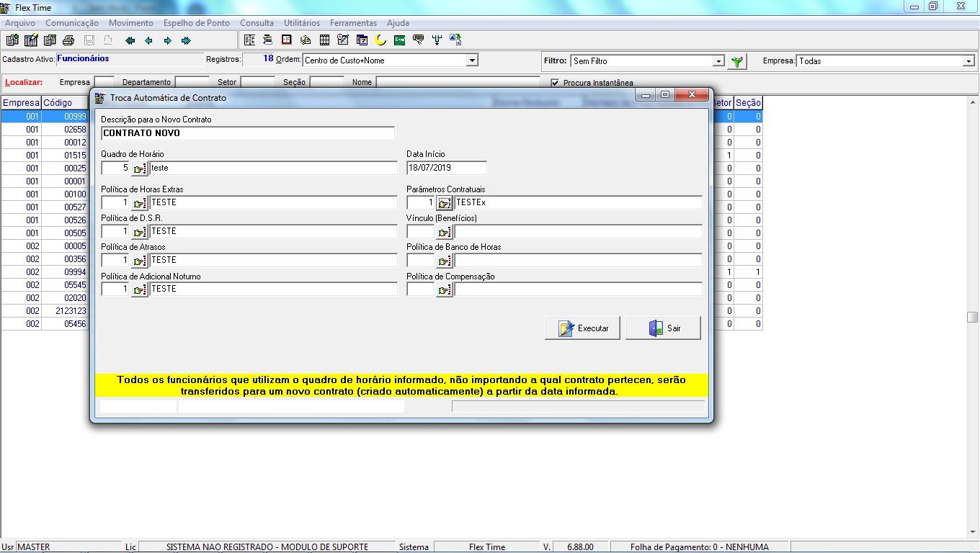Select row with code 00527
This screenshot has width=980, height=553.
point(44,207)
